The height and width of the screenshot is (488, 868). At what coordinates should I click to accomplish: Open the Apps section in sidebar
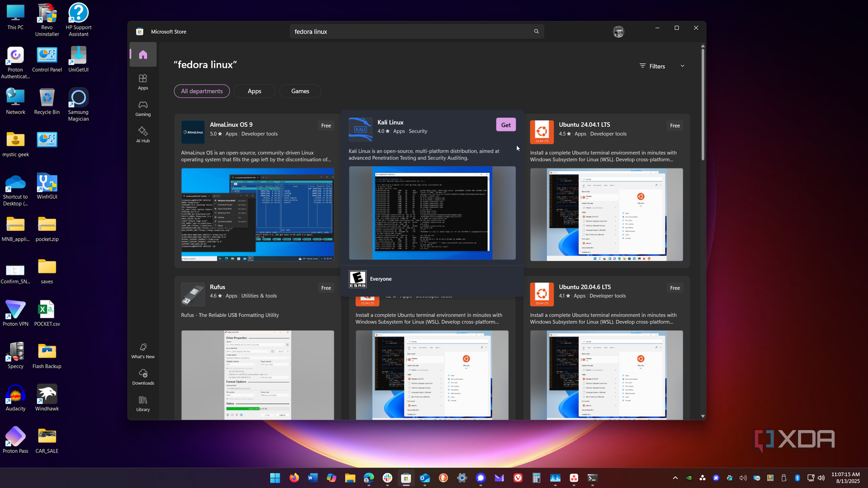point(143,82)
